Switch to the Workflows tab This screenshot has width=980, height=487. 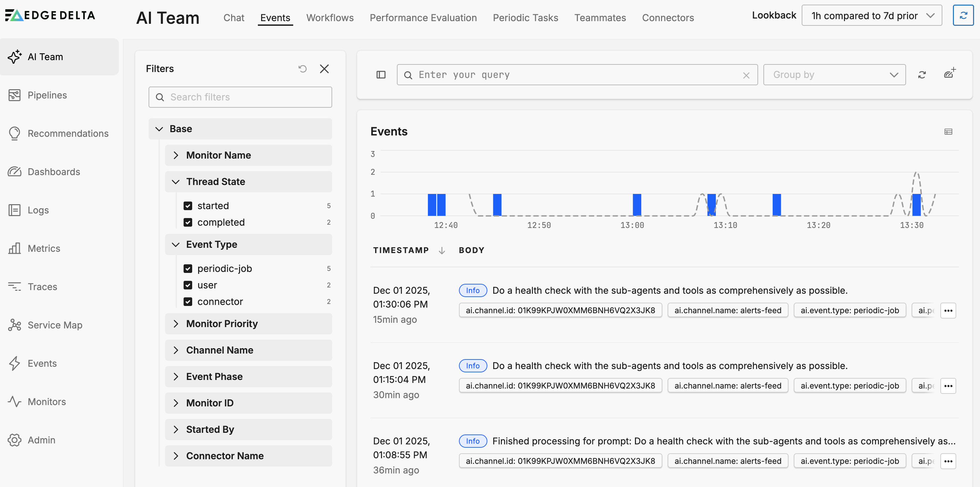click(330, 18)
